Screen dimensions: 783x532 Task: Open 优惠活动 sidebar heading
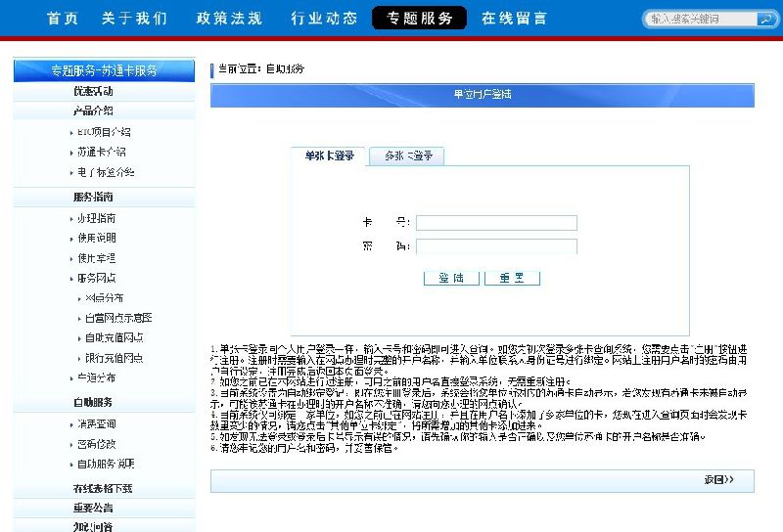click(93, 91)
